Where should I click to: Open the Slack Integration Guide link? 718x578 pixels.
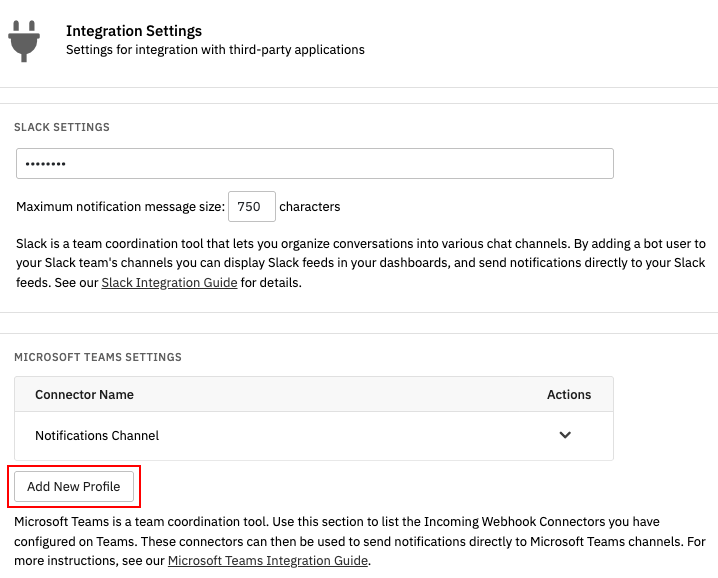tap(169, 283)
